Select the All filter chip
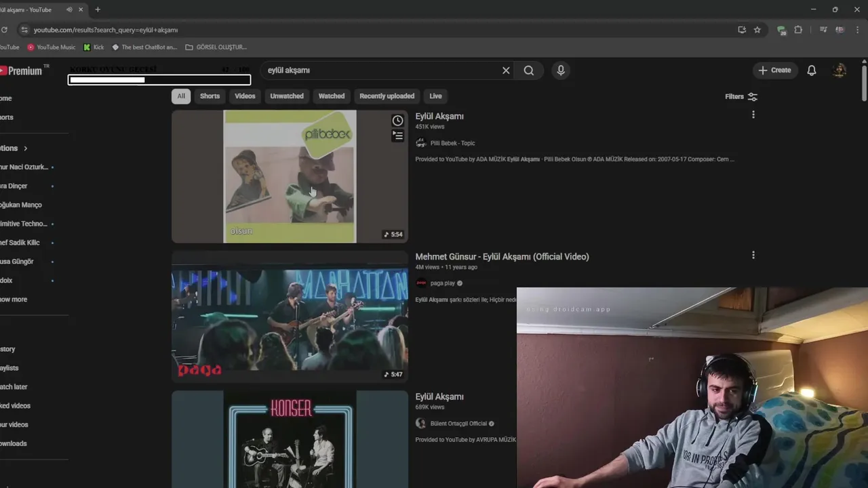 tap(181, 96)
